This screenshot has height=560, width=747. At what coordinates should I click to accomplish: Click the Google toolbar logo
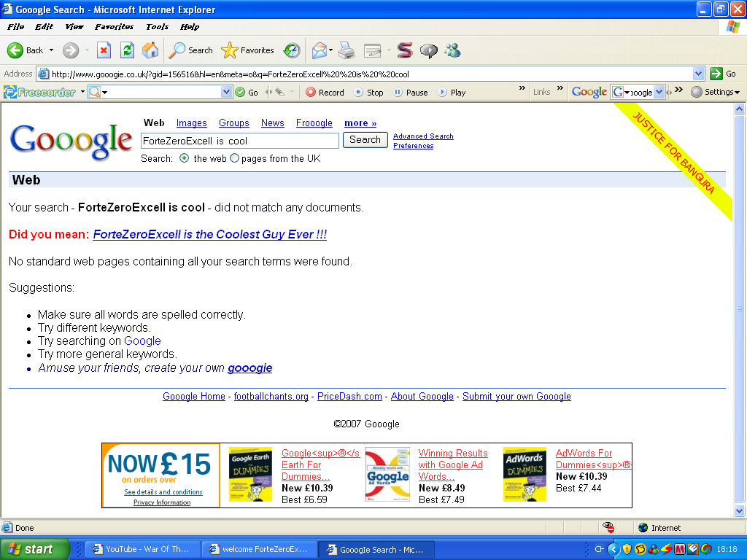(589, 92)
